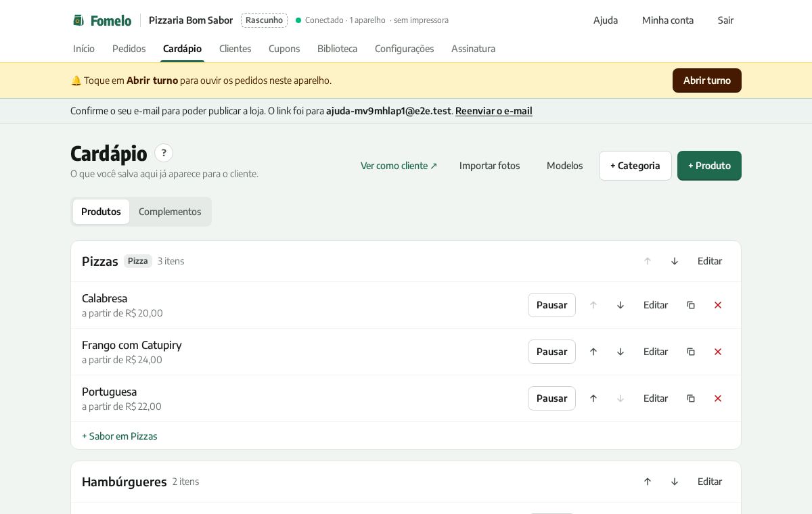Click Reenviar o e-mail link
812x514 pixels.
(494, 111)
